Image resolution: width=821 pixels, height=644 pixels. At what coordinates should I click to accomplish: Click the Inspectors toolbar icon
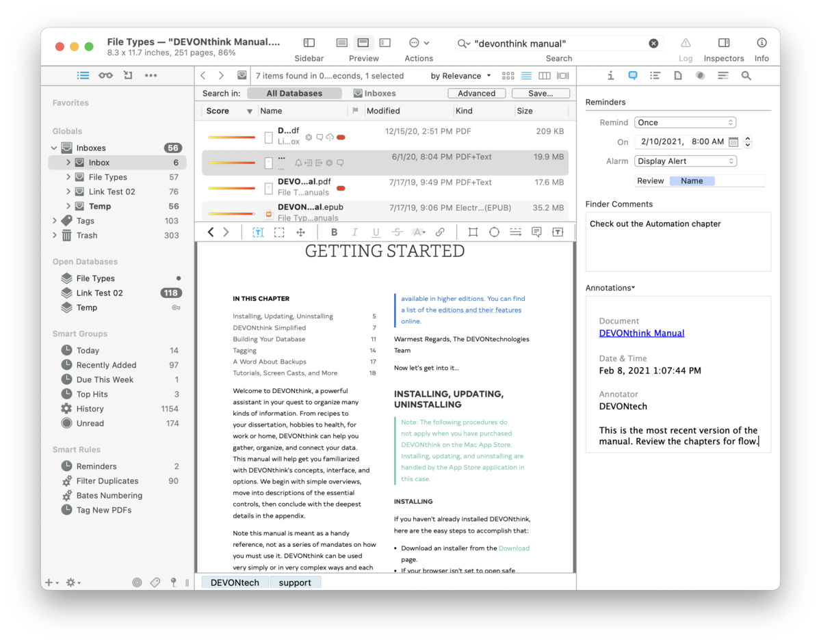point(724,43)
